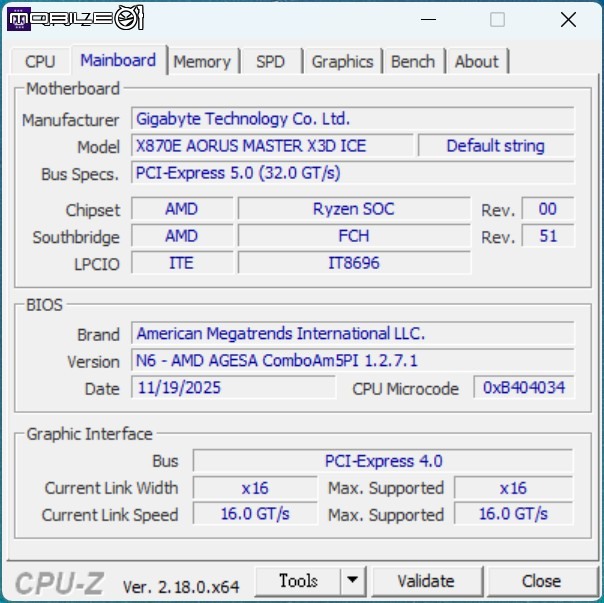Click the Ver. 2.18.0.x64 version text
604x603 pixels.
[181, 587]
